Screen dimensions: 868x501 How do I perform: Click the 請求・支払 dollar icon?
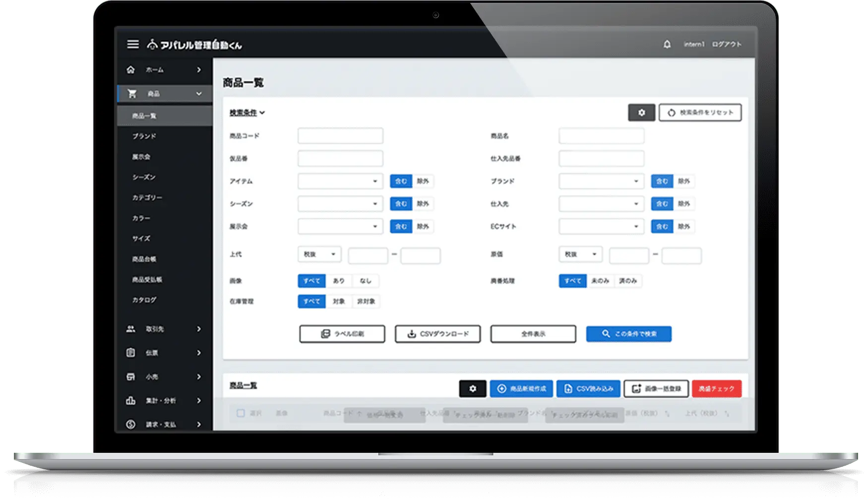tap(130, 425)
